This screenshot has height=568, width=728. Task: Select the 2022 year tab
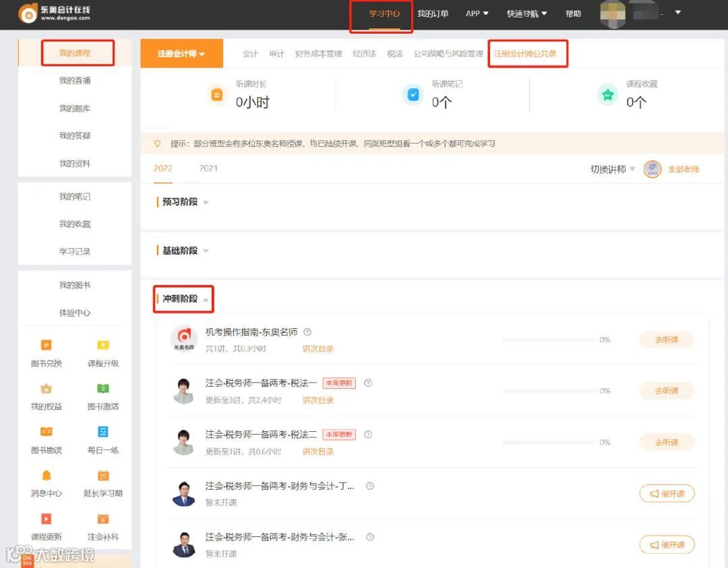(x=163, y=168)
